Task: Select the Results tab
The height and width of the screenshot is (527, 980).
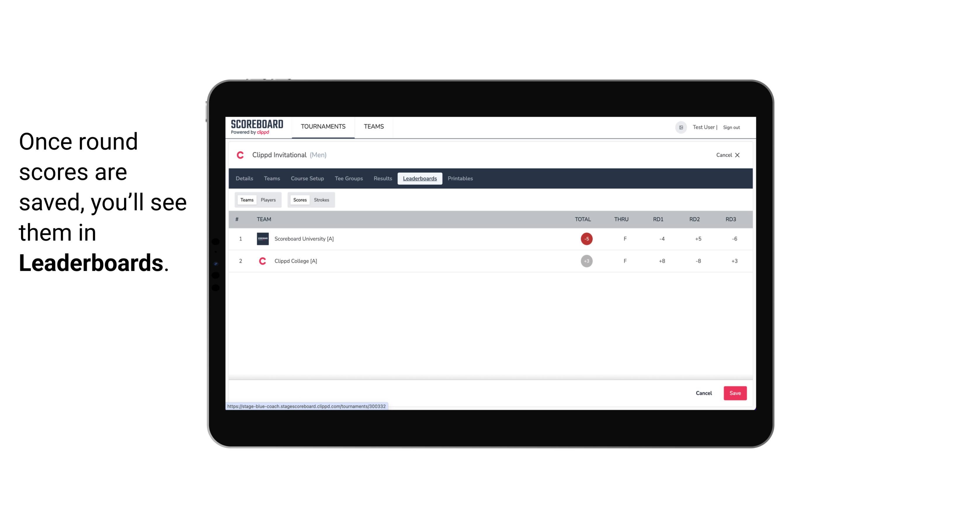Action: [x=382, y=179]
